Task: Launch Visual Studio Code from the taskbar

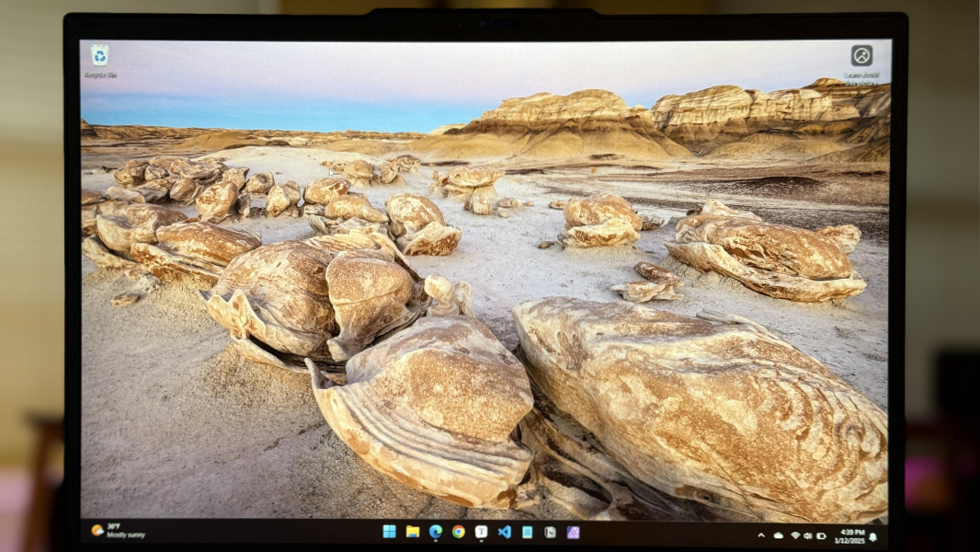Action: 505,532
